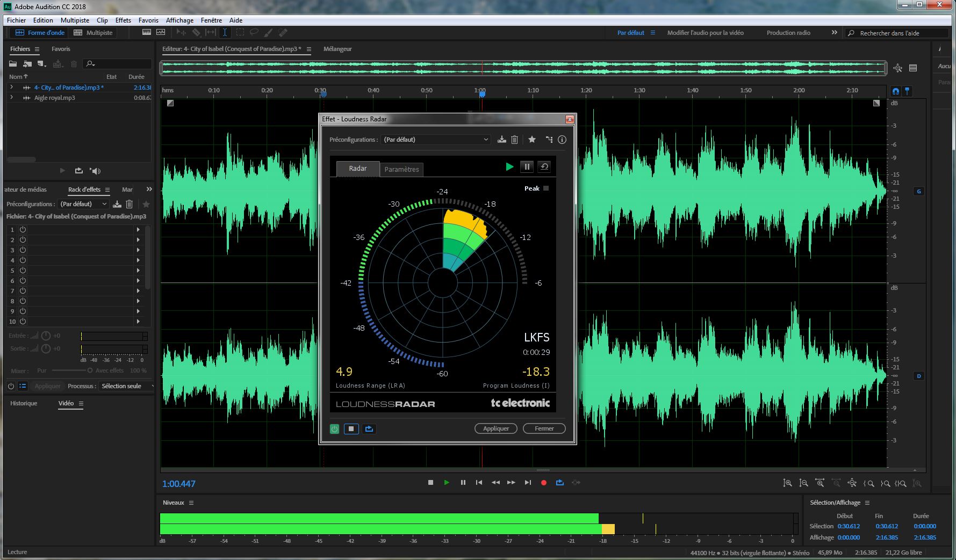Mark Loudness Radar preset as favorite star
Viewport: 956px width, 560px height.
[532, 140]
